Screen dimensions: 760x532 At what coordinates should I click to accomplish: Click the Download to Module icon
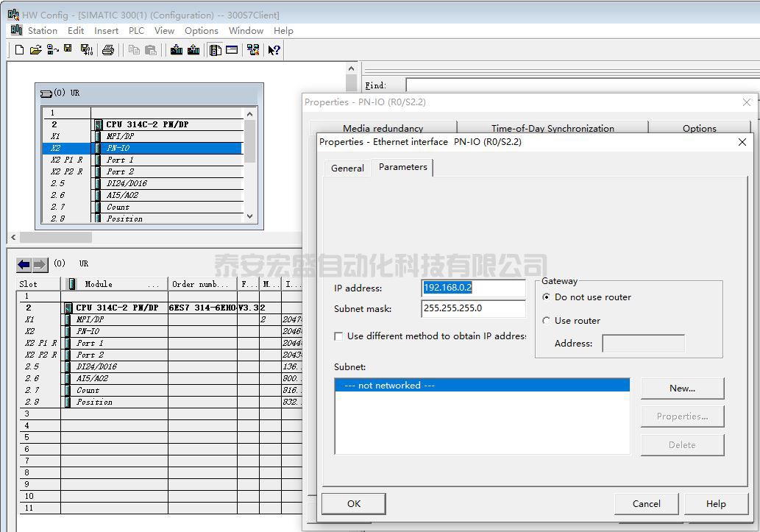pyautogui.click(x=177, y=50)
